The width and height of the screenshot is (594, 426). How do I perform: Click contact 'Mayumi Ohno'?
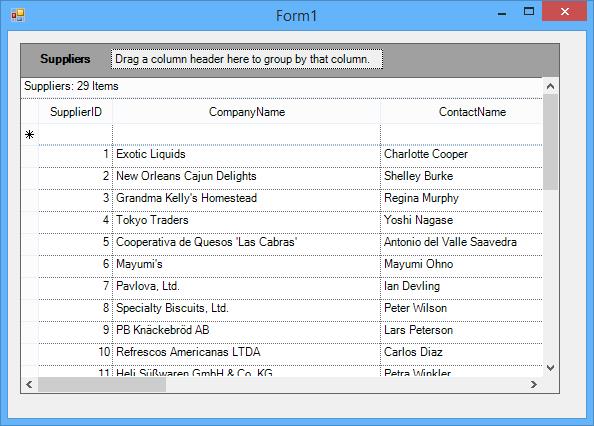[462, 266]
